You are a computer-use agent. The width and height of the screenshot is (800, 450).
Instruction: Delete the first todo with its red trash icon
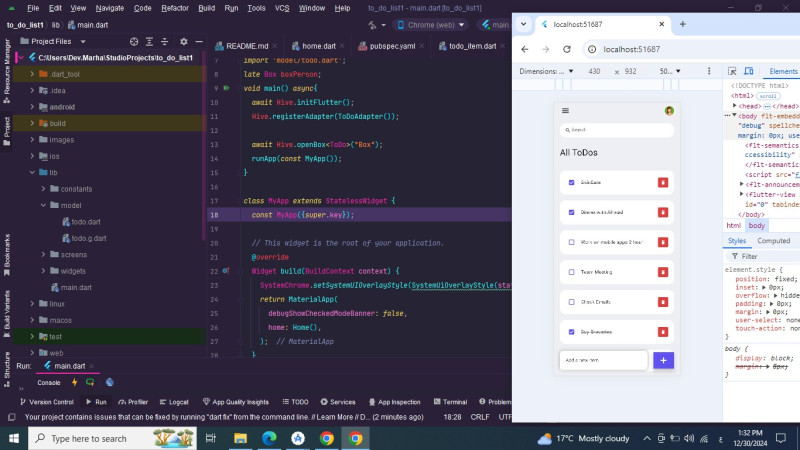tap(662, 182)
